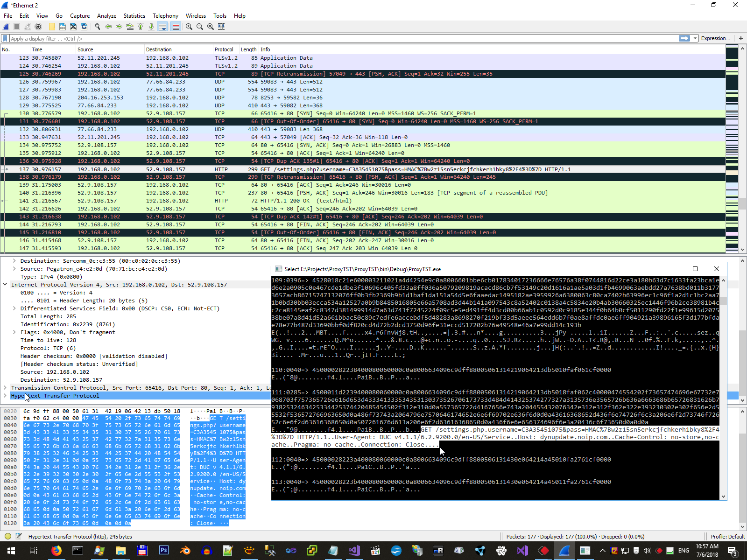This screenshot has width=747, height=560.
Task: Open the File menu
Action: (8, 15)
